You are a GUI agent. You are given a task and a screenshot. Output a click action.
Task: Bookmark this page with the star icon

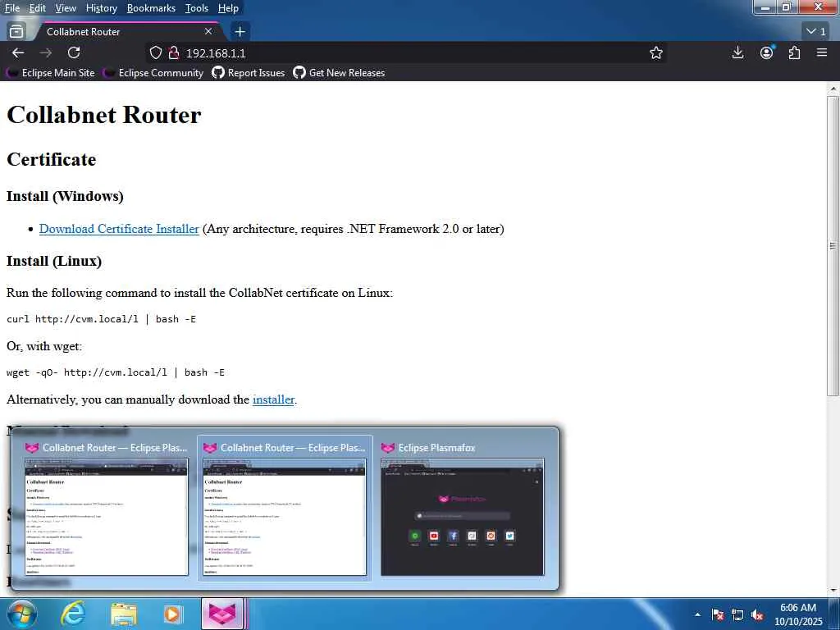(x=655, y=52)
